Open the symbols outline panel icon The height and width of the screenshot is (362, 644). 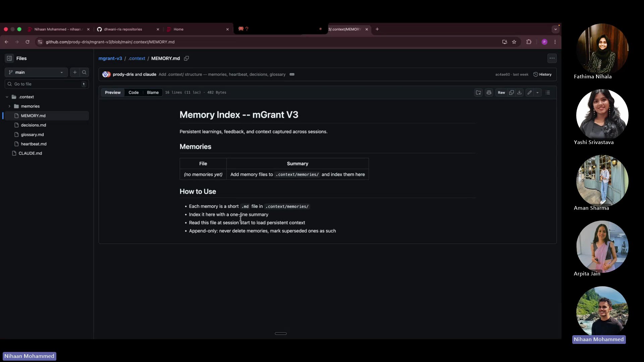coord(548,93)
